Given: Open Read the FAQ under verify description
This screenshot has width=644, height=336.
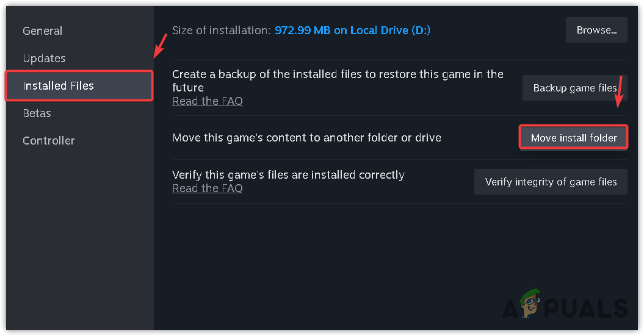Looking at the screenshot, I should click(x=208, y=188).
